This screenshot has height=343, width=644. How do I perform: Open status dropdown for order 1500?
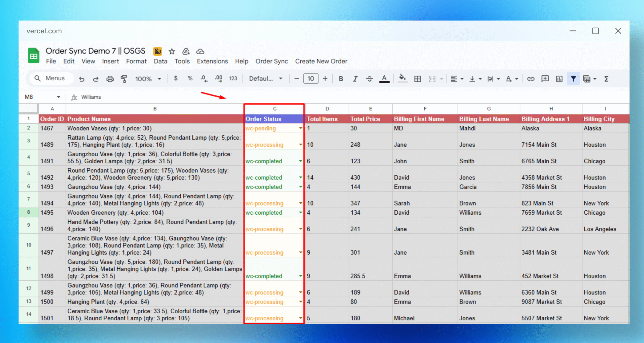[x=301, y=302]
